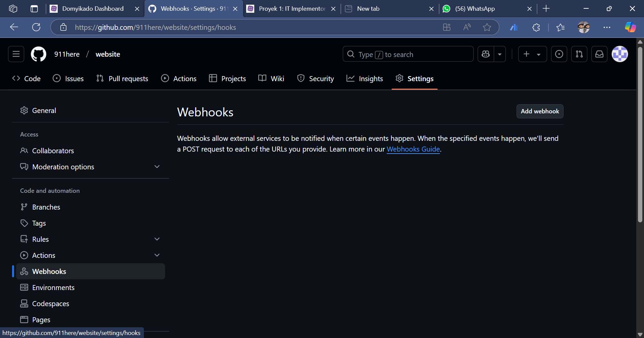
Task: Switch to the Security tab
Action: [316, 78]
